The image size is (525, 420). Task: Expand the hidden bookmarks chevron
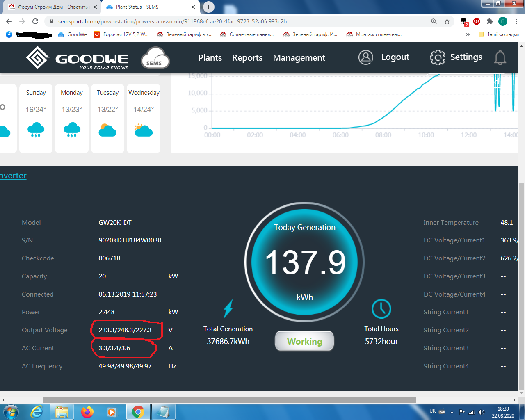tap(468, 34)
